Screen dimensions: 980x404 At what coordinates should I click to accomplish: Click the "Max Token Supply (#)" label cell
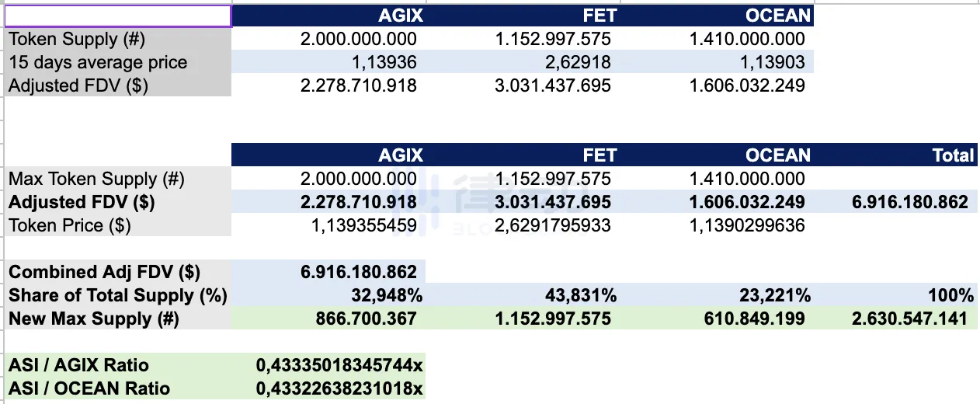point(96,179)
